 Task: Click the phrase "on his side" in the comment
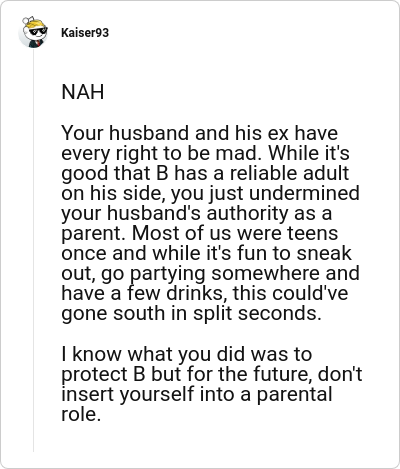tap(113, 193)
